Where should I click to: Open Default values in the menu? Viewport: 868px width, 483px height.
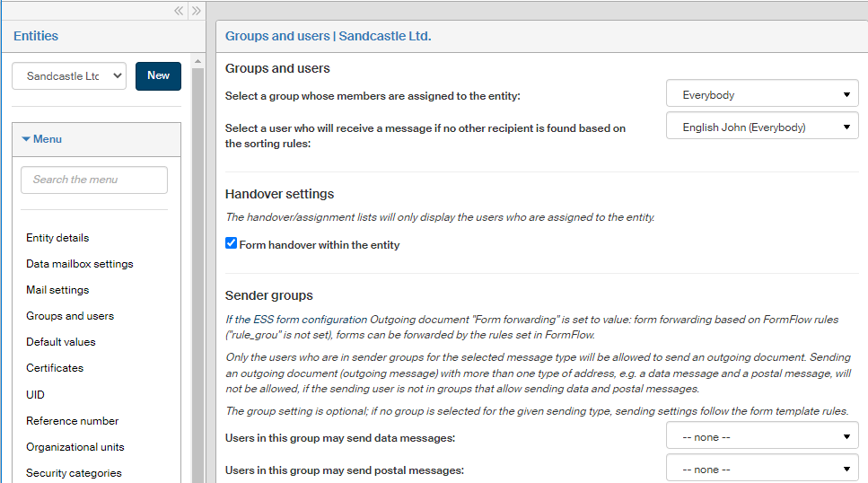click(x=60, y=342)
